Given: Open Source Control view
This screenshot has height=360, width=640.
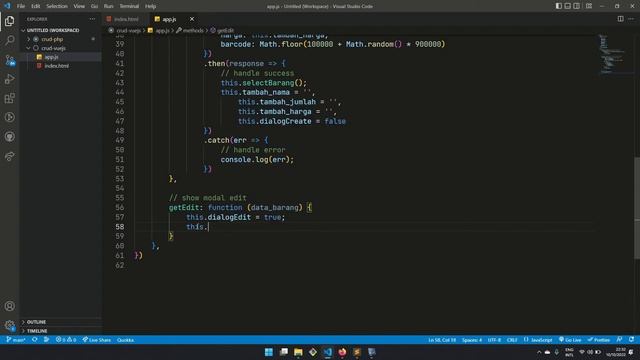Looking at the screenshot, I should 10,60.
